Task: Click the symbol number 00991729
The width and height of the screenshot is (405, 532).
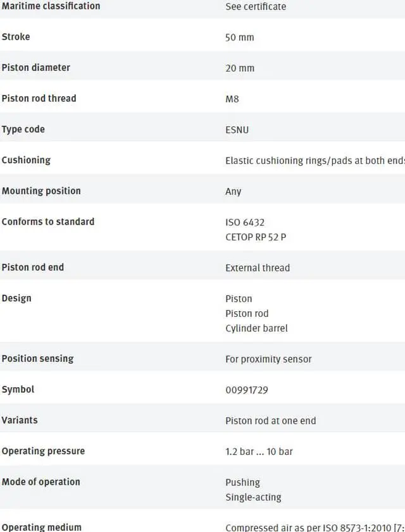Action: pos(247,390)
